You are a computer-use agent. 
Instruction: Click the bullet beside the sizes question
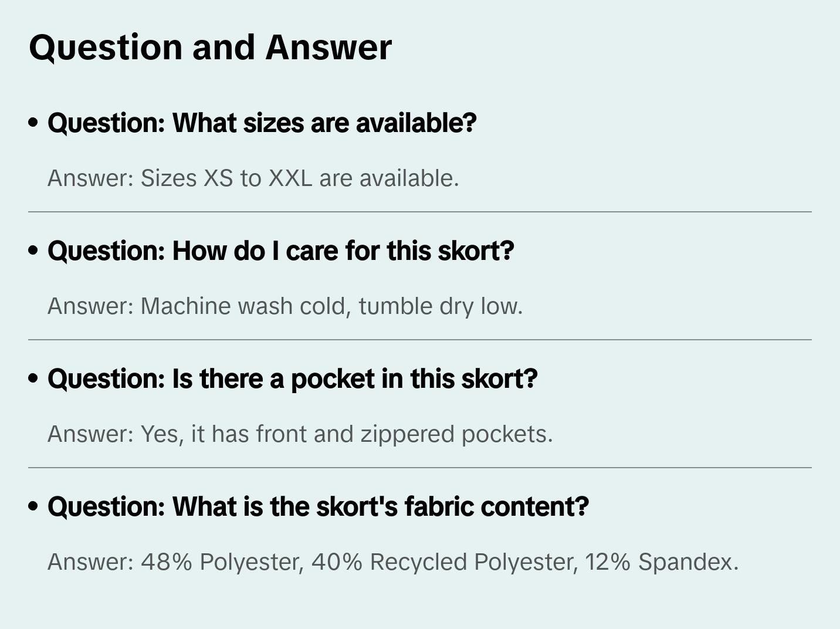click(33, 123)
